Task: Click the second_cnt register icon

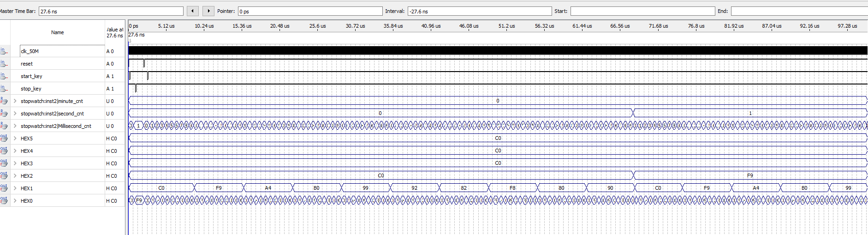Action: pyautogui.click(x=4, y=113)
